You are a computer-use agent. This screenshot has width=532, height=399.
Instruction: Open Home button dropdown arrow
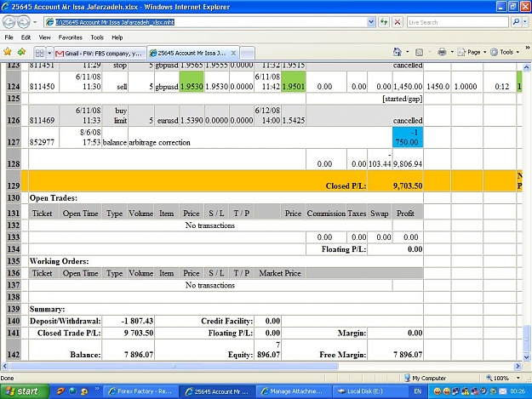click(408, 52)
